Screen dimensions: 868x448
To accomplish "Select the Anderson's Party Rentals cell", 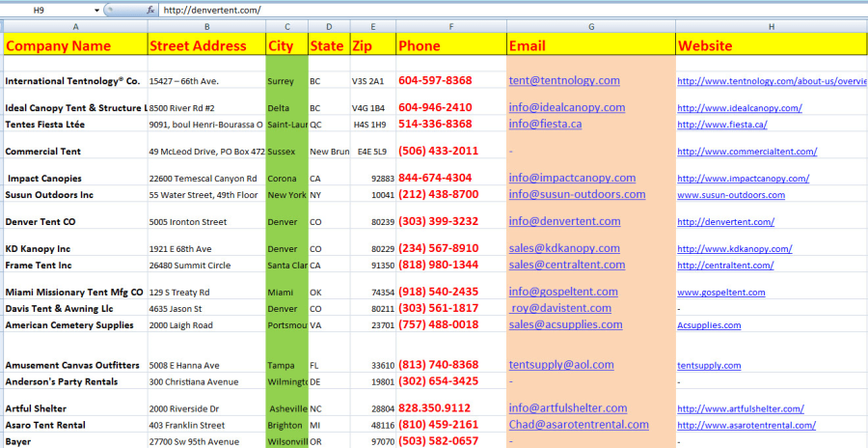I will (76, 381).
